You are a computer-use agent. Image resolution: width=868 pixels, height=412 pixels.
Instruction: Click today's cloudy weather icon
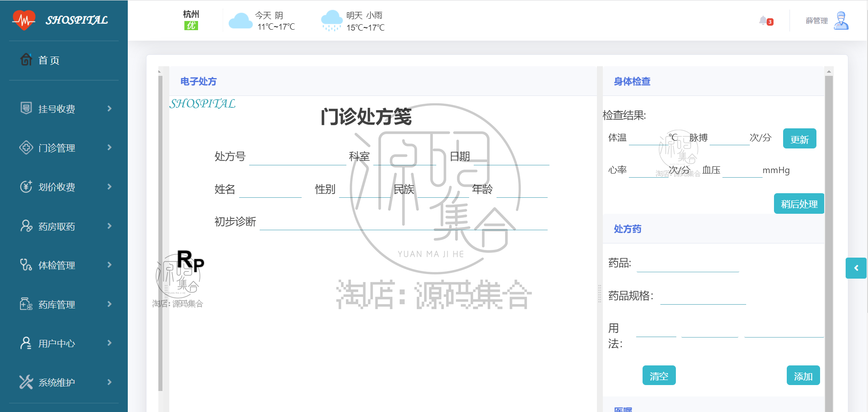tap(241, 21)
